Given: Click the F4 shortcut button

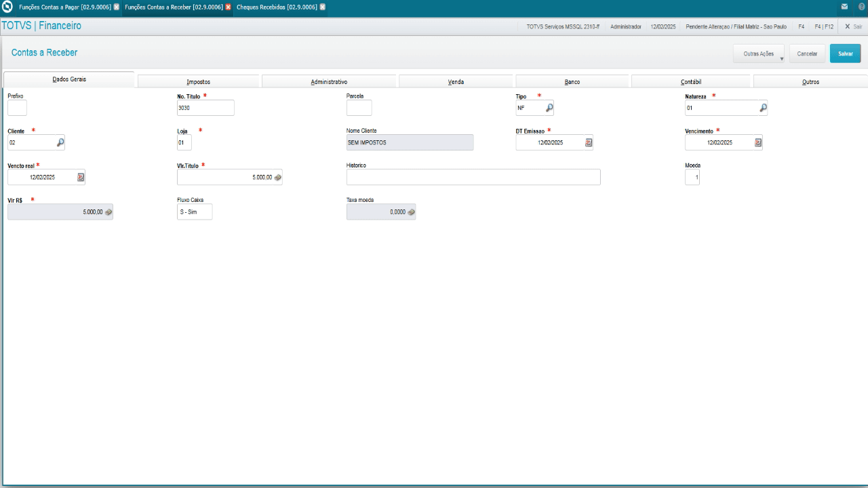Looking at the screenshot, I should click(801, 26).
